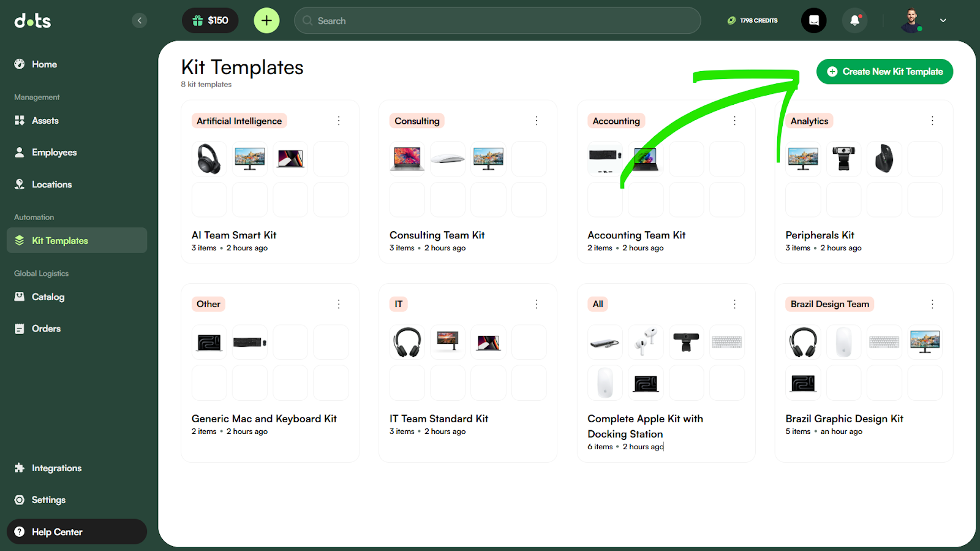Image resolution: width=980 pixels, height=551 pixels.
Task: Open options menu for Analytics kit
Action: [932, 121]
